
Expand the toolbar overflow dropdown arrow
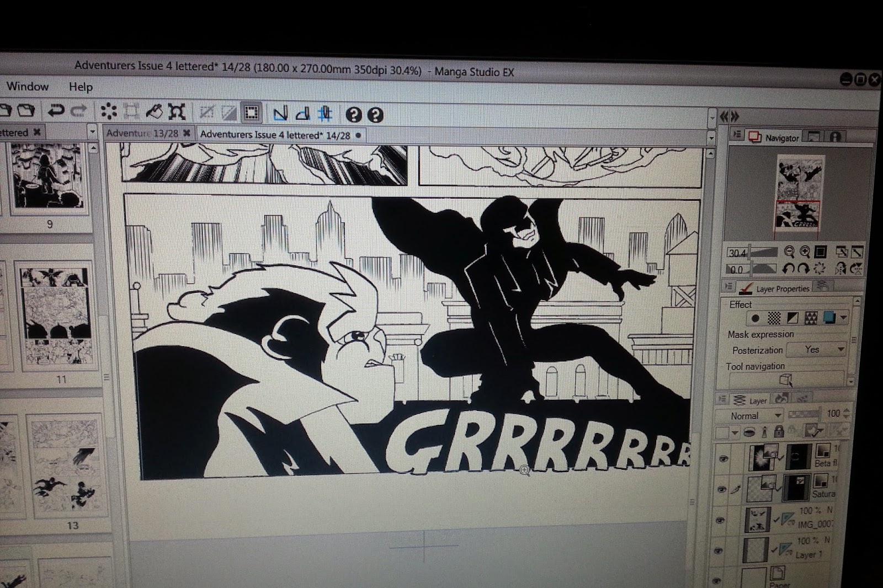712,117
